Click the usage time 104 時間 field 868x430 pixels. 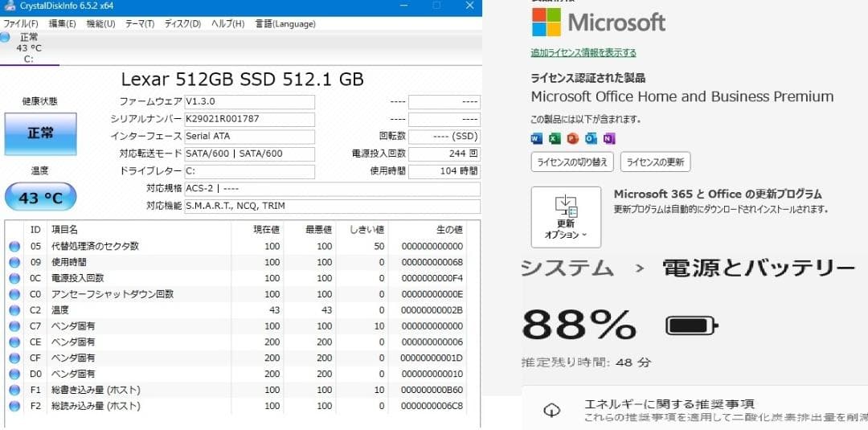[444, 171]
